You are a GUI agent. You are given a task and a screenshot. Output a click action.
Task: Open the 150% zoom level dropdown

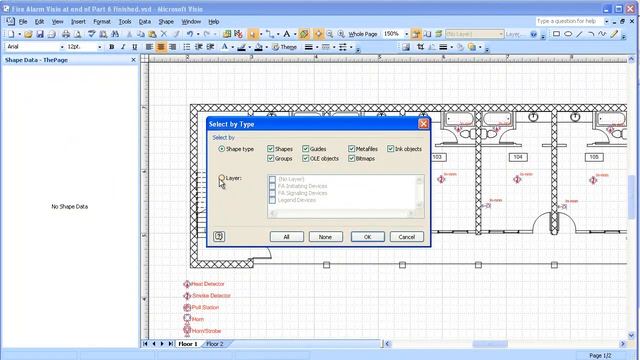click(x=407, y=34)
